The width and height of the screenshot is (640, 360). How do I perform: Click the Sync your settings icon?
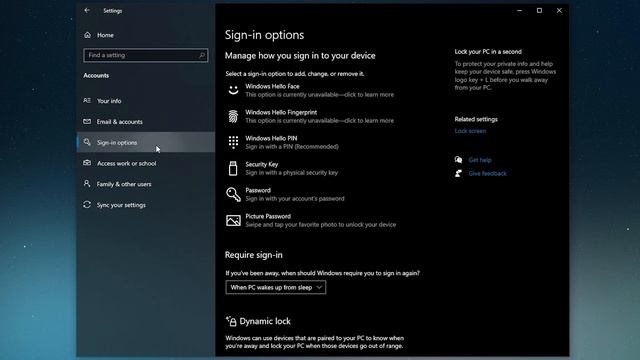tap(87, 204)
